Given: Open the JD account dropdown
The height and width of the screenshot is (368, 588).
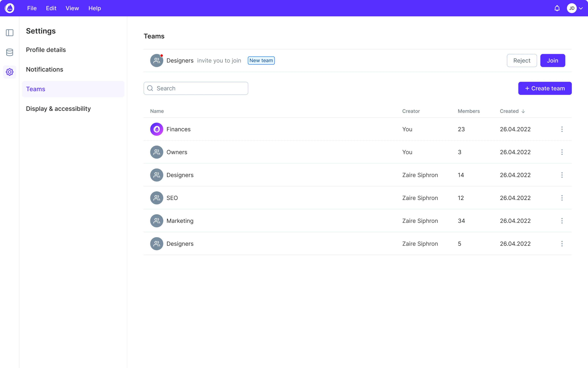Looking at the screenshot, I should tap(575, 8).
